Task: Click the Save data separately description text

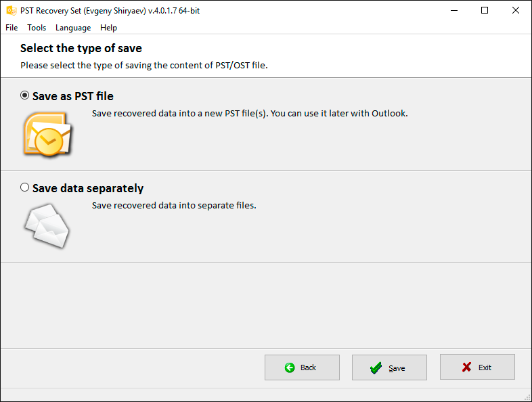Action: (174, 205)
